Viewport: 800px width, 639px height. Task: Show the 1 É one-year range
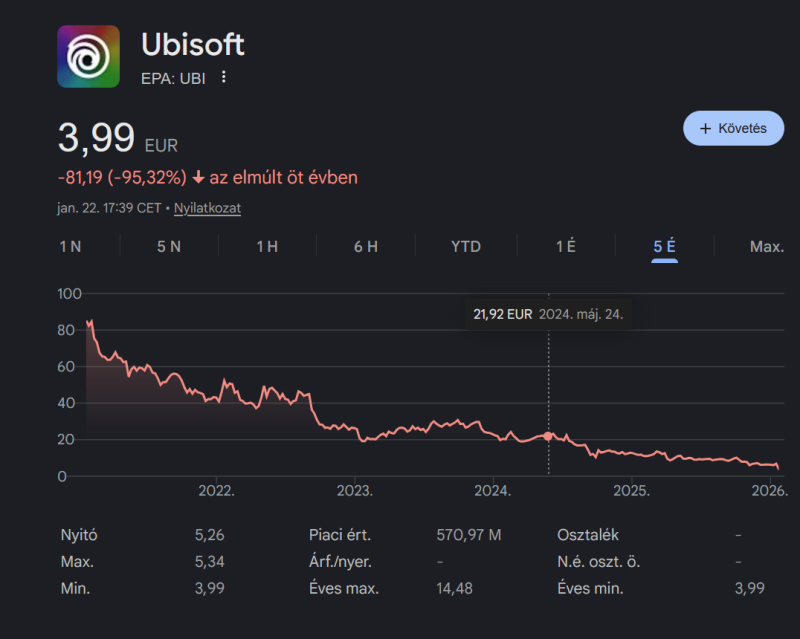(x=565, y=247)
